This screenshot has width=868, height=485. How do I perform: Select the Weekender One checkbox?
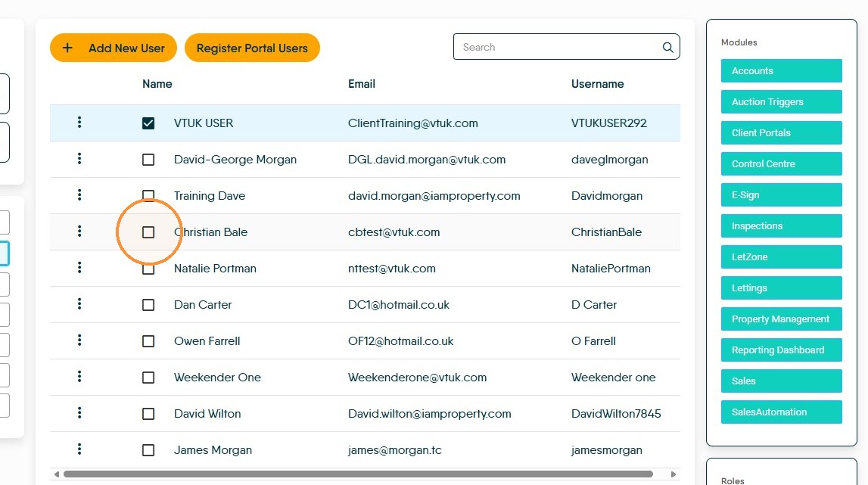tap(148, 378)
